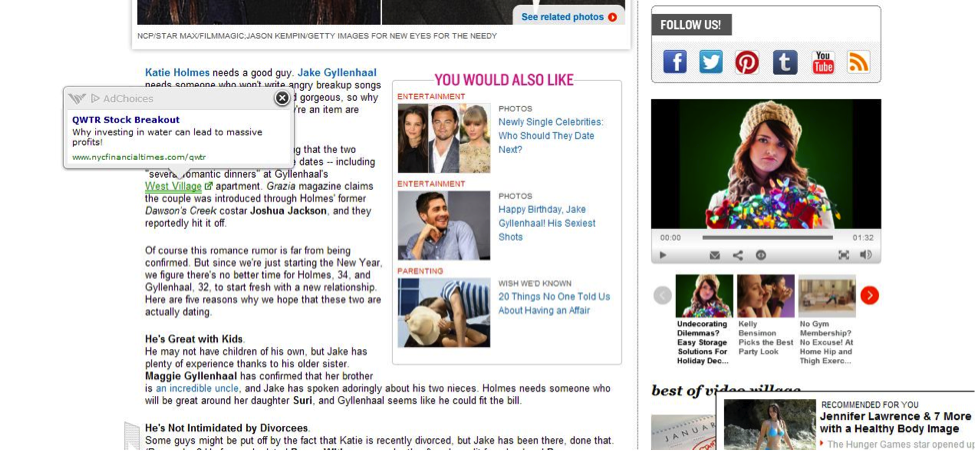Advance video carousel with red next arrow
Image resolution: width=975 pixels, height=451 pixels.
click(869, 295)
